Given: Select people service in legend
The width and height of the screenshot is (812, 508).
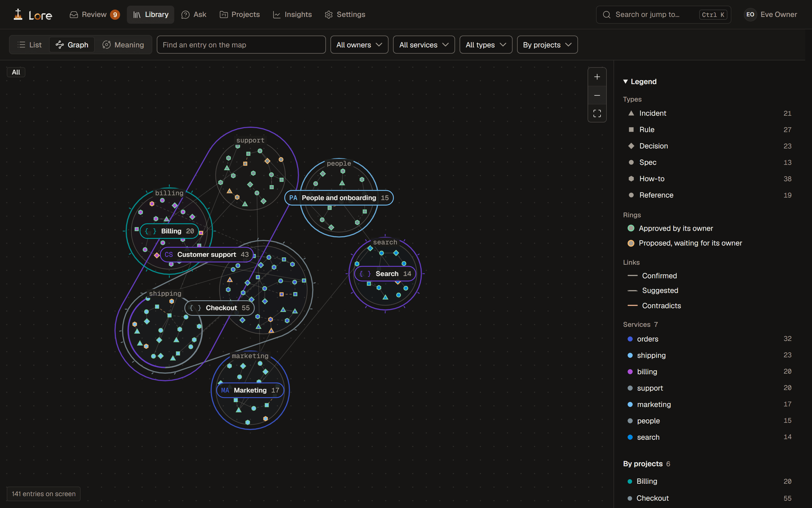Looking at the screenshot, I should pyautogui.click(x=709, y=421).
